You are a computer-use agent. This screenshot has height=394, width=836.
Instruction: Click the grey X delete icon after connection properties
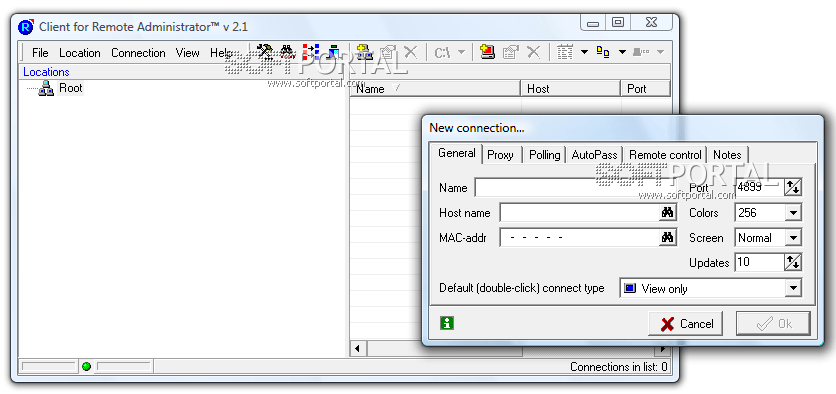click(x=534, y=52)
